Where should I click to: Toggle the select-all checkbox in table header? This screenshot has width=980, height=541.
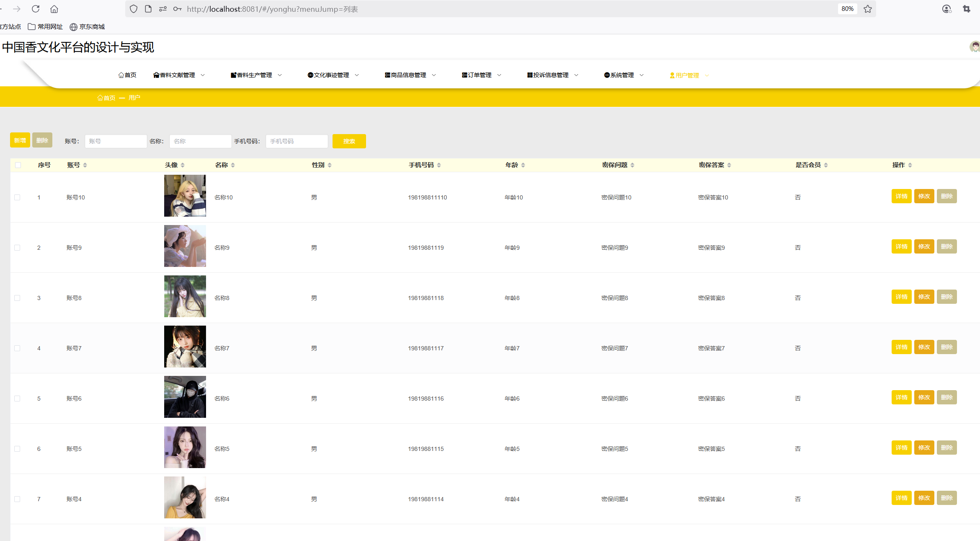click(x=18, y=165)
